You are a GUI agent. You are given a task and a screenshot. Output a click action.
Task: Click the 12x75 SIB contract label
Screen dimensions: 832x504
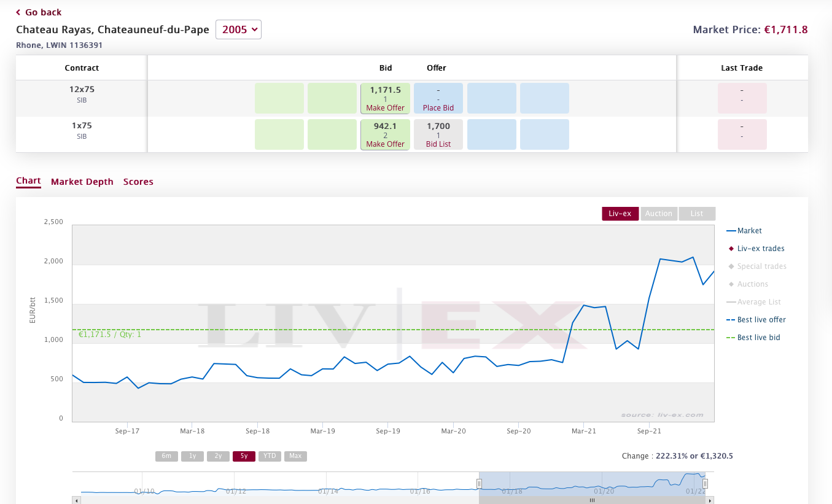[82, 94]
